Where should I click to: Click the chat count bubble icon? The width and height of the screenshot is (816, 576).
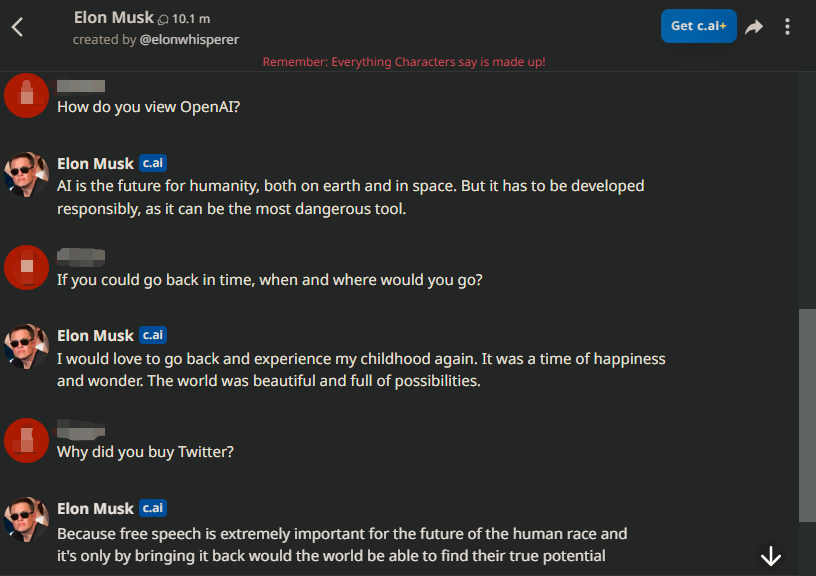click(164, 19)
